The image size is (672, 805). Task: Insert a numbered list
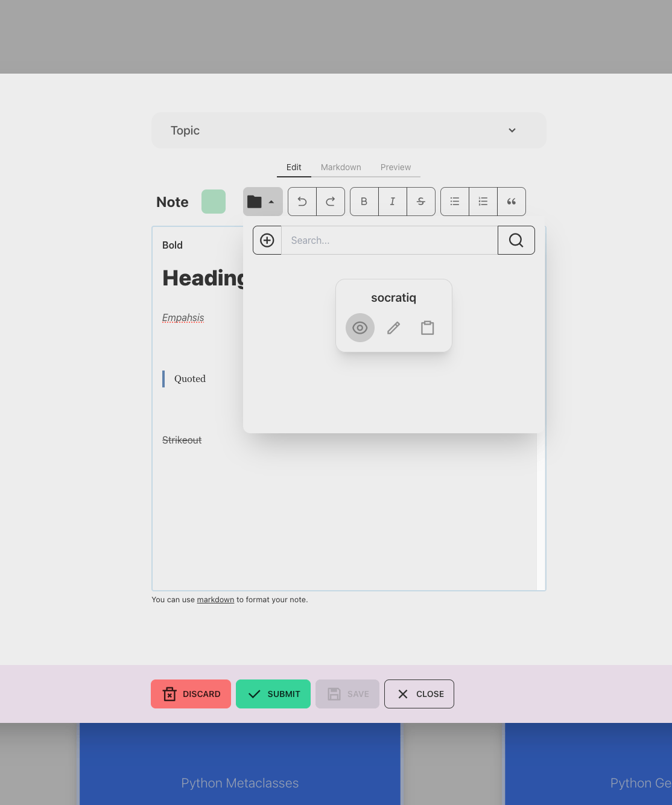pos(483,202)
